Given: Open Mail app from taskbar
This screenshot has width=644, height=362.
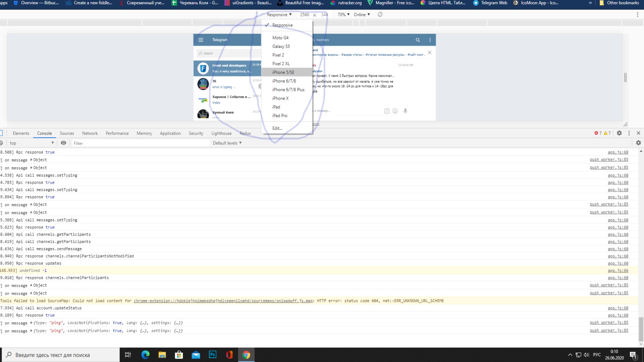Looking at the screenshot, I should (x=196, y=355).
